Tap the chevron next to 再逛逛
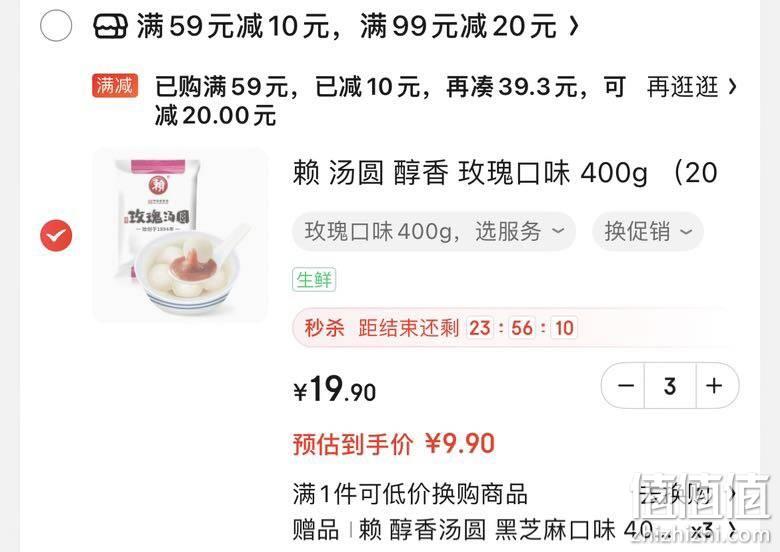The width and height of the screenshot is (780, 552). pos(732,87)
